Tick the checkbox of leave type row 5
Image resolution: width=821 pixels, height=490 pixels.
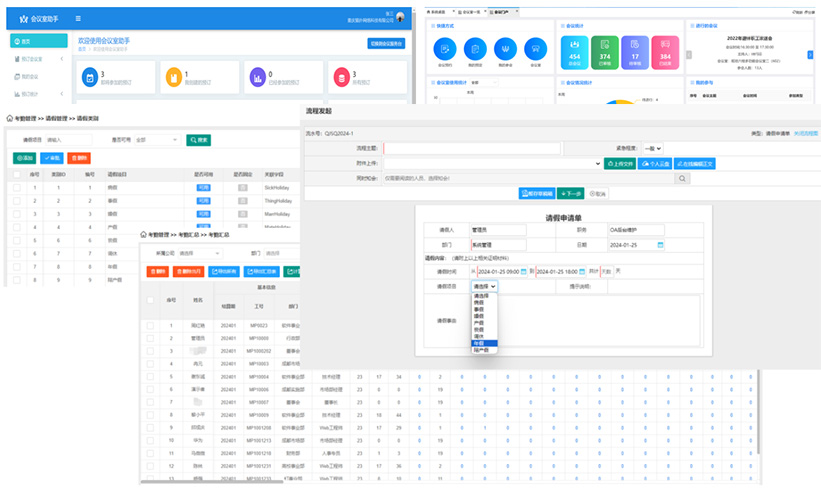click(x=17, y=240)
